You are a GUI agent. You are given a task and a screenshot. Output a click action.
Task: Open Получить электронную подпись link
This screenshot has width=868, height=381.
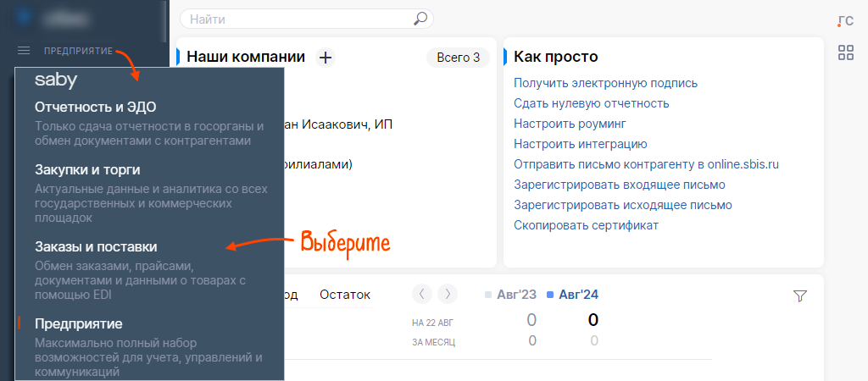click(605, 83)
